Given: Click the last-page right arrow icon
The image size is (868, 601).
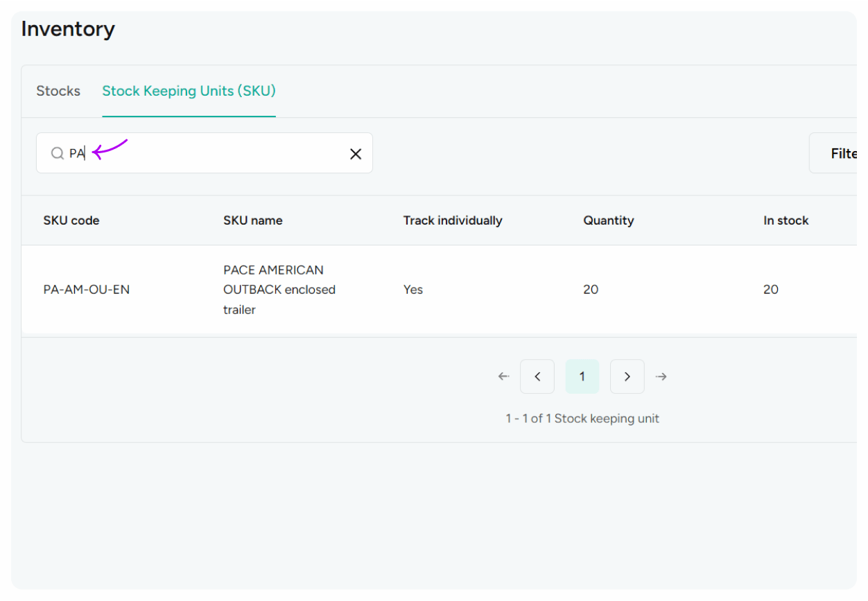Looking at the screenshot, I should pos(661,376).
